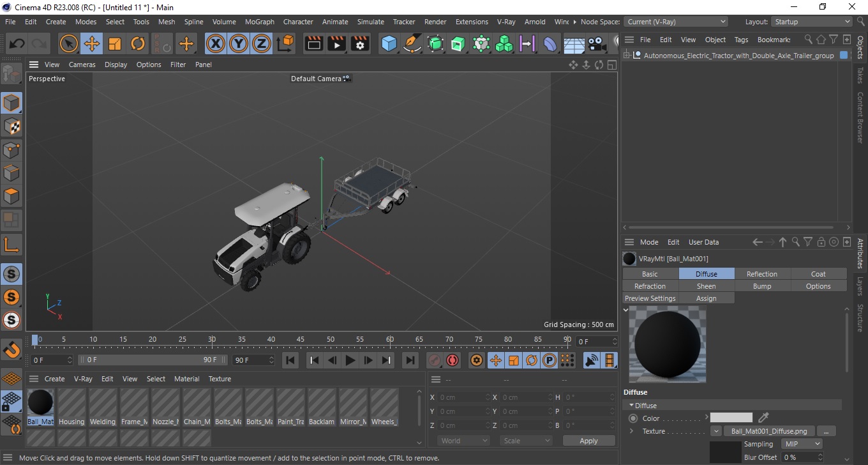Open viewport Cameras menu
868x465 pixels.
click(x=82, y=65)
